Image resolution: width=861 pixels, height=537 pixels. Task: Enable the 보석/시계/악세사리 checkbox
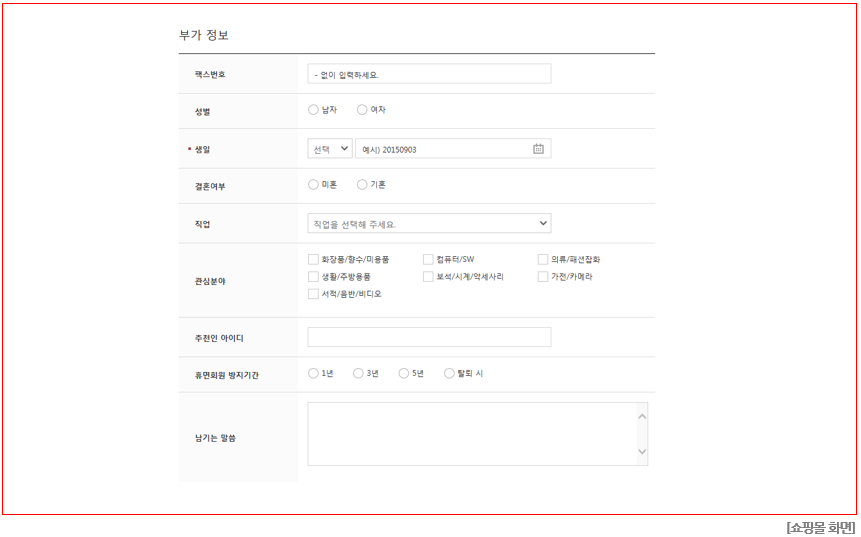point(428,276)
